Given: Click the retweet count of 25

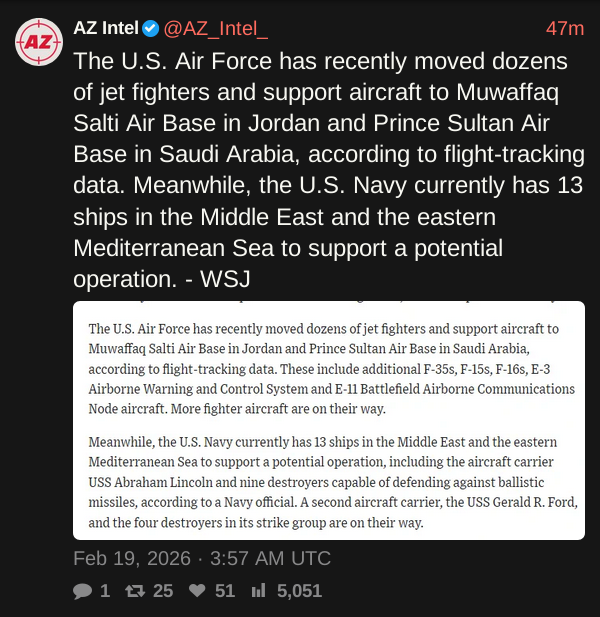Looking at the screenshot, I should pos(162,591).
